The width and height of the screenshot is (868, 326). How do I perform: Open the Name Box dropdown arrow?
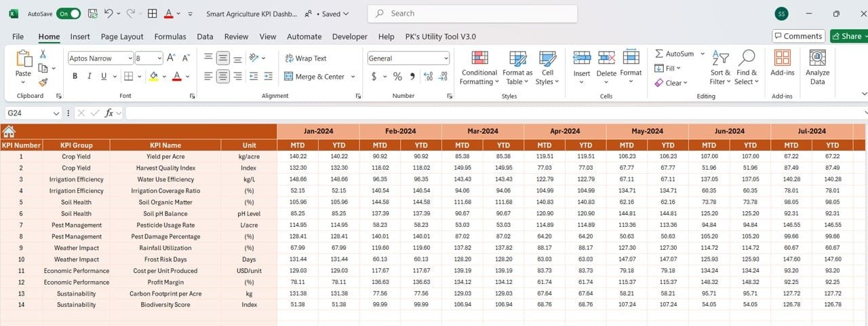click(56, 113)
